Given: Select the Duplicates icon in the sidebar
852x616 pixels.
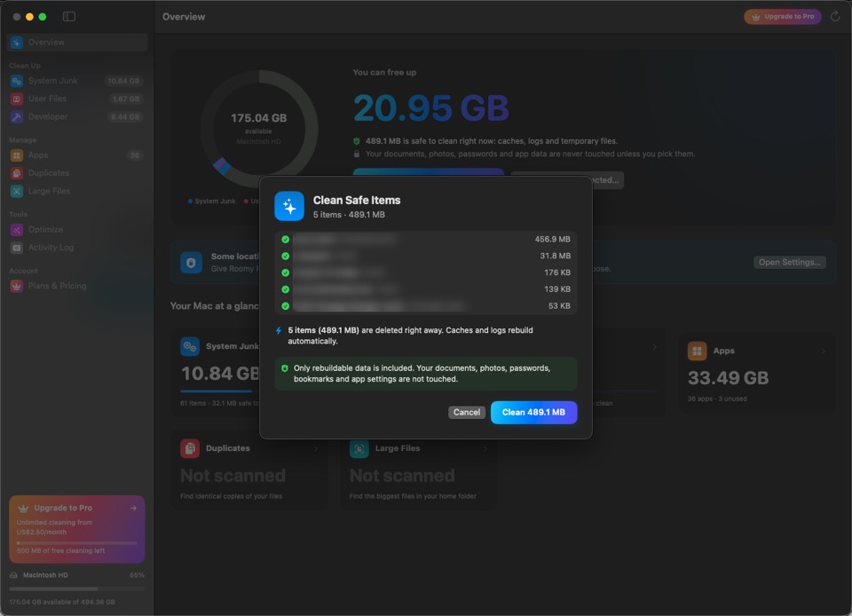Looking at the screenshot, I should (x=17, y=173).
